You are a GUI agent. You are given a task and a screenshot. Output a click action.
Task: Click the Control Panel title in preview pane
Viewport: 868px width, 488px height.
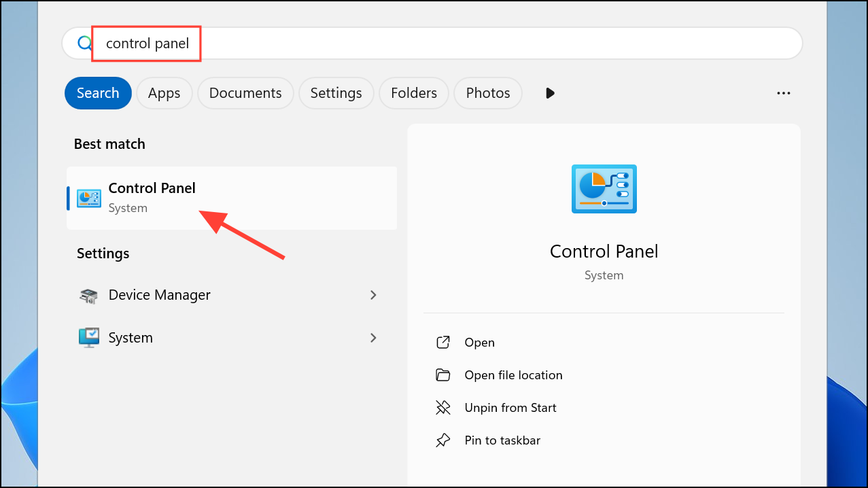pos(604,251)
